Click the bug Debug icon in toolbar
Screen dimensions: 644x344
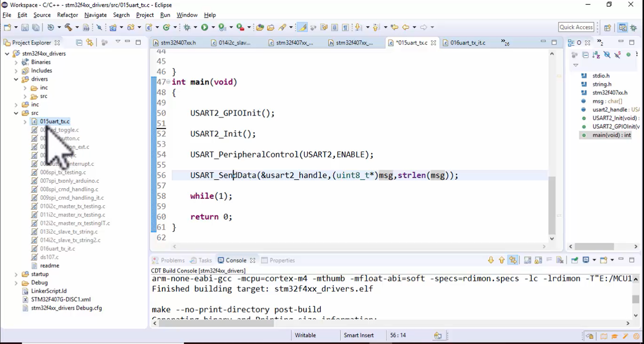tap(187, 27)
